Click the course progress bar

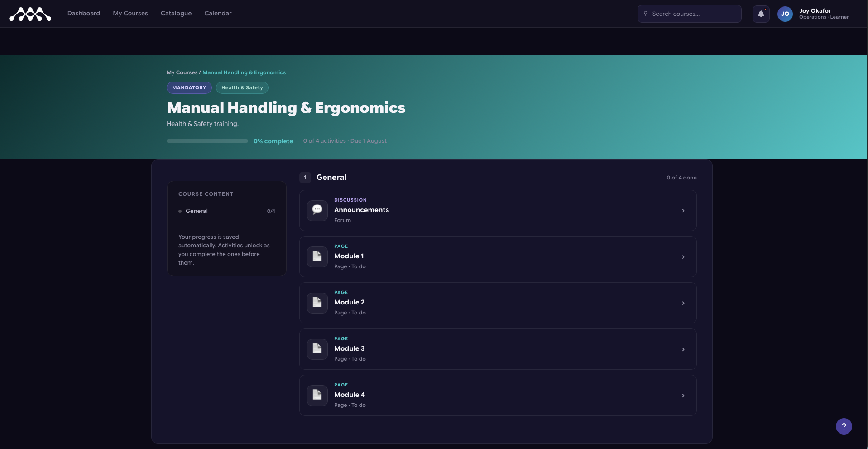pos(207,141)
